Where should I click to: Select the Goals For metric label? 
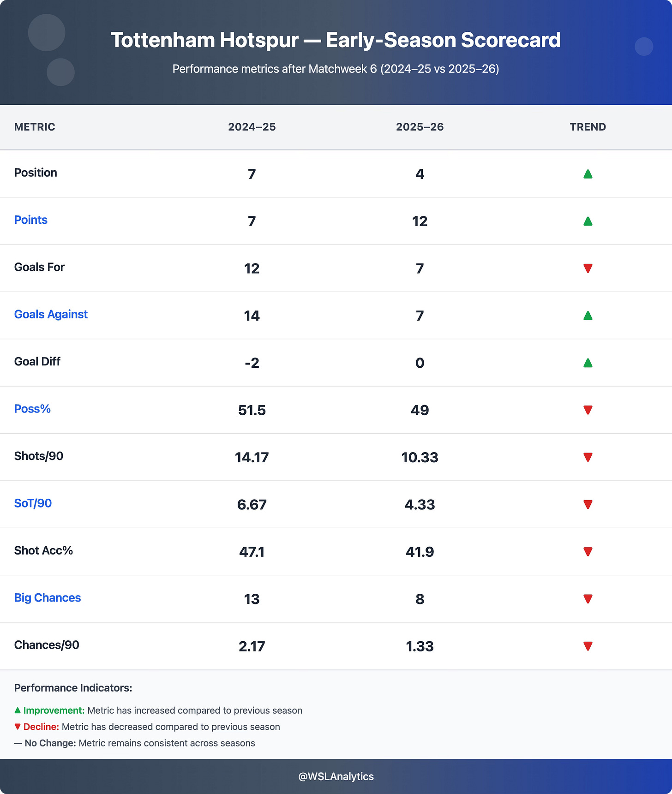coord(39,267)
